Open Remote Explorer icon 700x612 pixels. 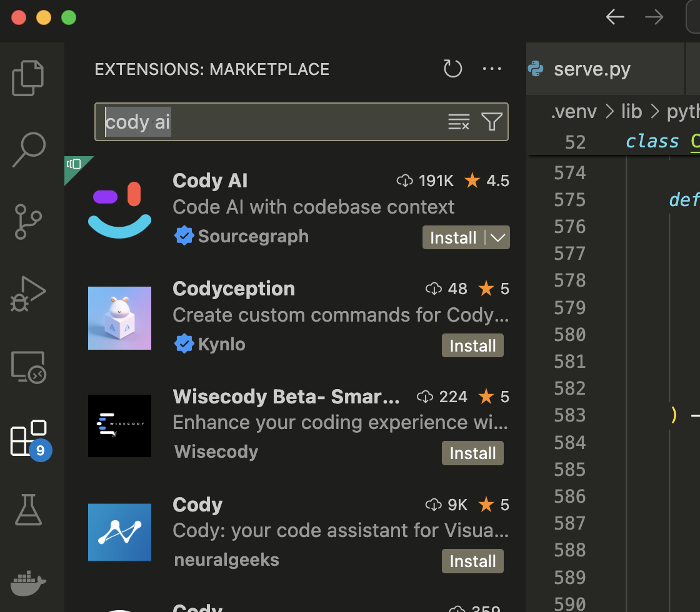pyautogui.click(x=28, y=367)
